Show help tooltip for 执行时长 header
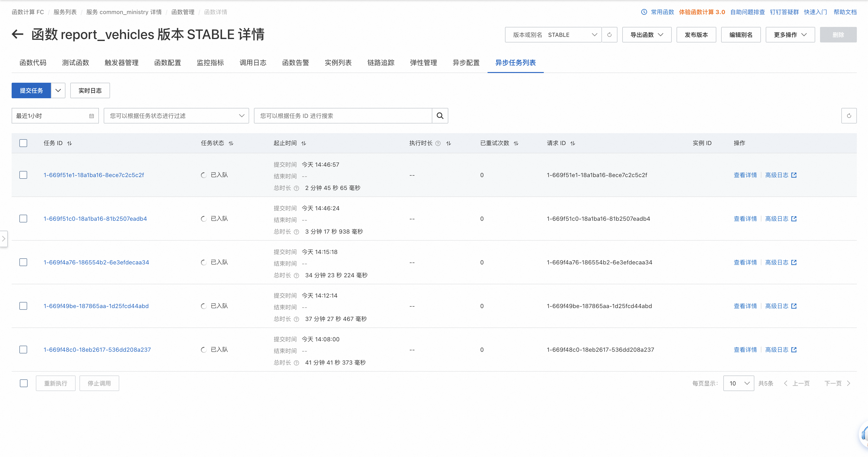The image size is (868, 457). (x=438, y=143)
